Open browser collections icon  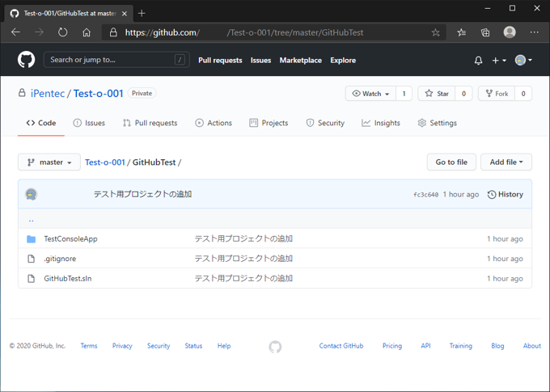click(485, 32)
